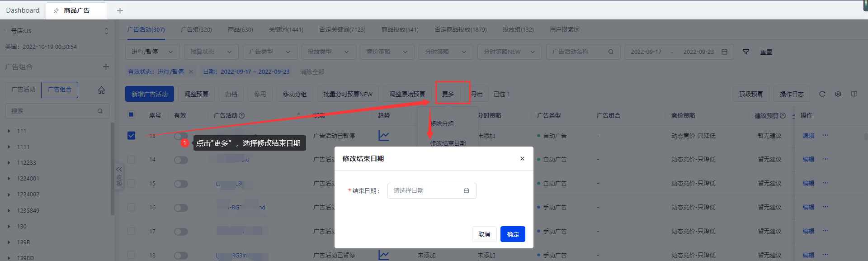The width and height of the screenshot is (868, 261).
Task: Check the row 14 checkbox
Action: click(x=131, y=159)
